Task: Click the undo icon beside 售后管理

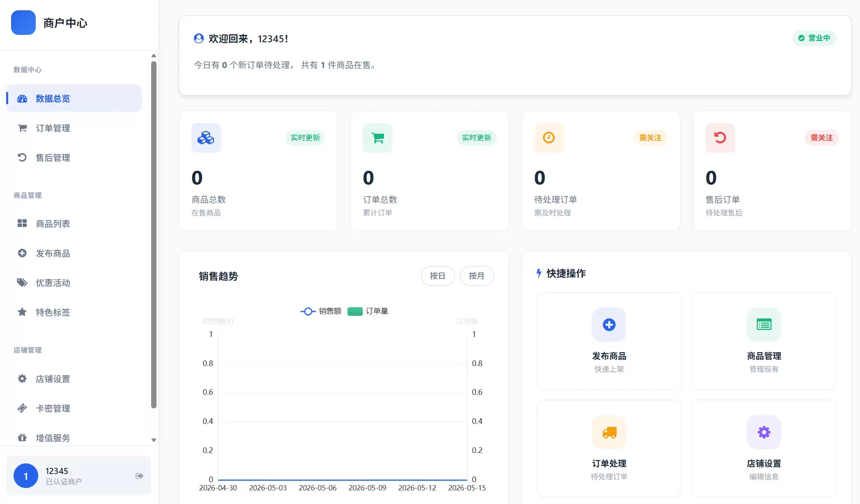Action: (22, 158)
